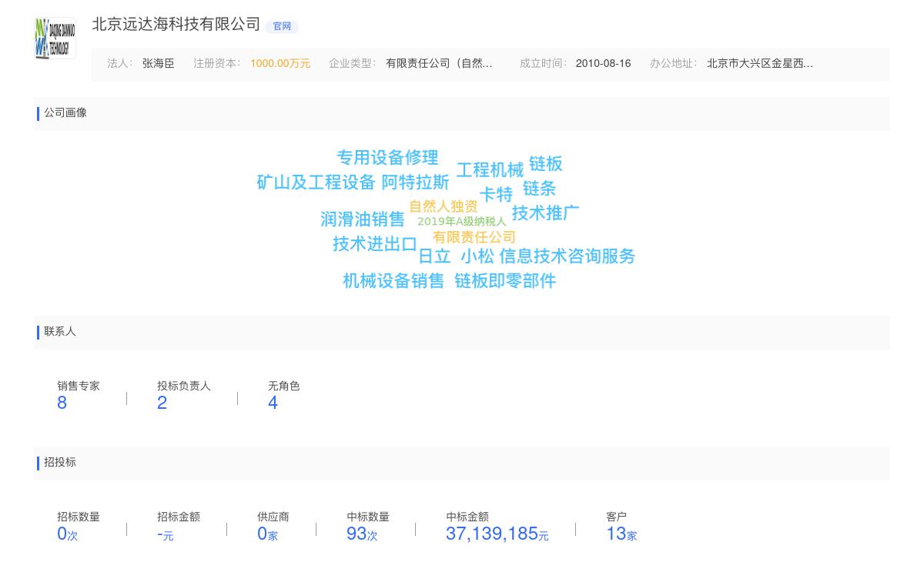This screenshot has height=579, width=924.
Task: Click company name 北京远达海科技有限公司
Action: [x=176, y=25]
